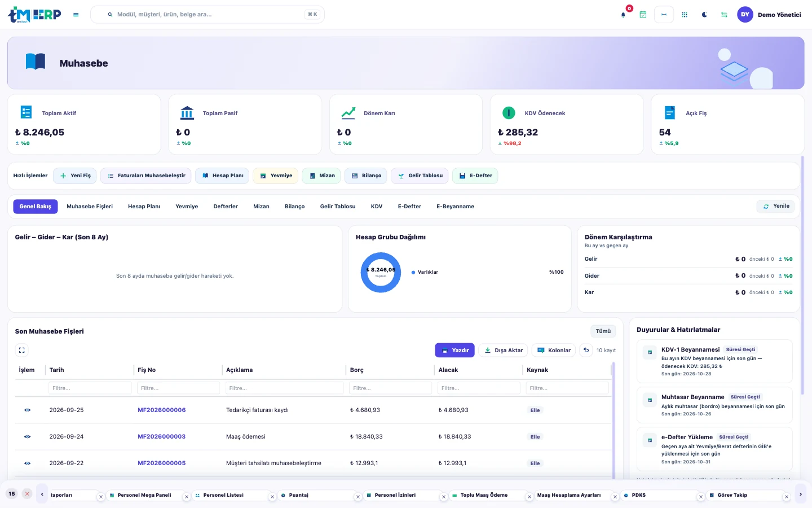Focus the global search field
The image size is (812, 508).
click(208, 15)
